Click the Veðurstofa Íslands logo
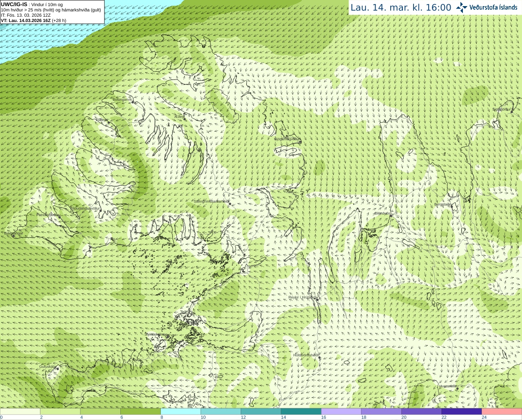Image resolution: width=522 pixels, height=420 pixels. pyautogui.click(x=487, y=7)
